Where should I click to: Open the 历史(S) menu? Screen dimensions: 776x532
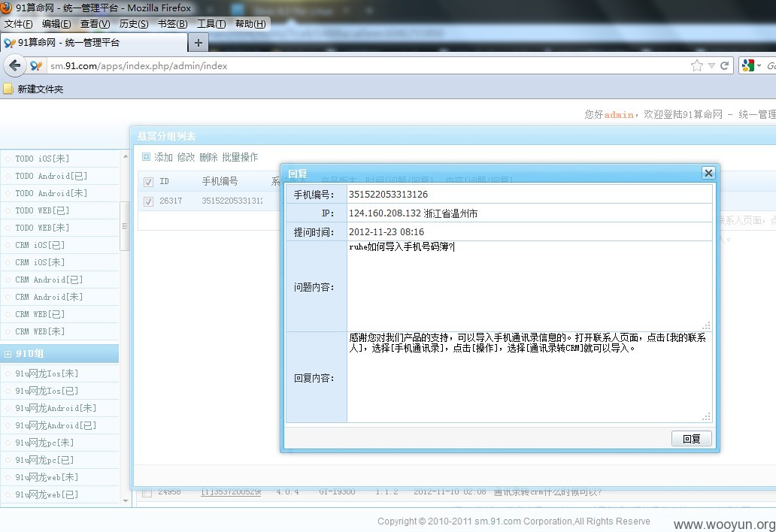click(134, 24)
